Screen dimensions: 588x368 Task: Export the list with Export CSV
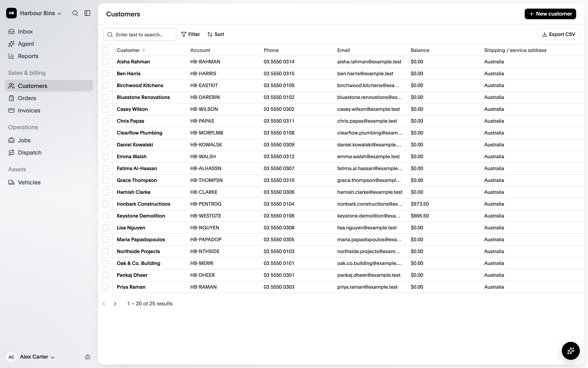coord(558,34)
